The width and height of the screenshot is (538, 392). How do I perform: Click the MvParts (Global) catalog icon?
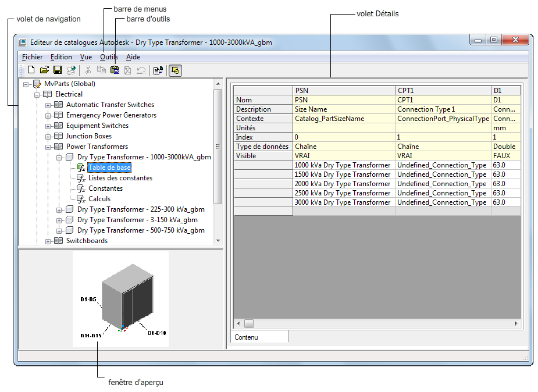tap(37, 84)
